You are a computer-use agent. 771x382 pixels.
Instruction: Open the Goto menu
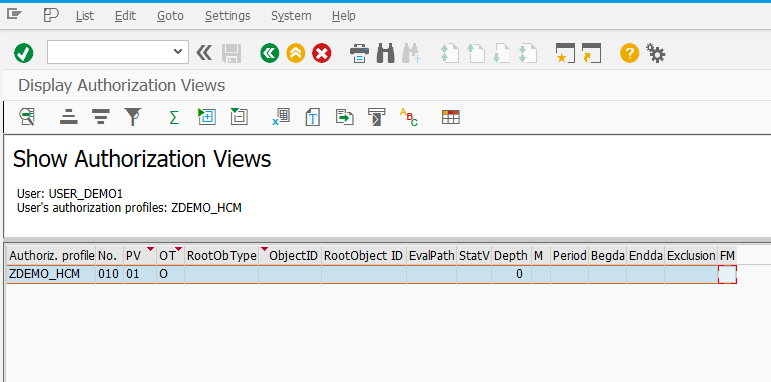(170, 16)
